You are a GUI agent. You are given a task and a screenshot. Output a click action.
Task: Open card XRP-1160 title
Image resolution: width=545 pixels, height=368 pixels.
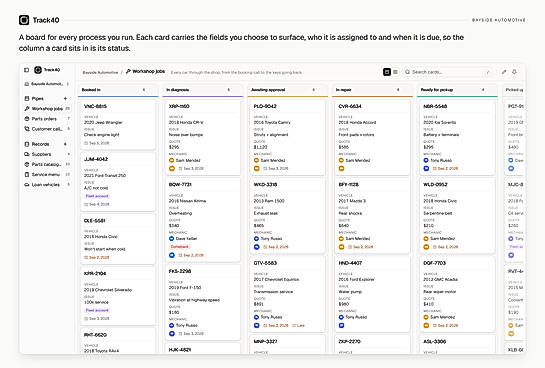179,106
